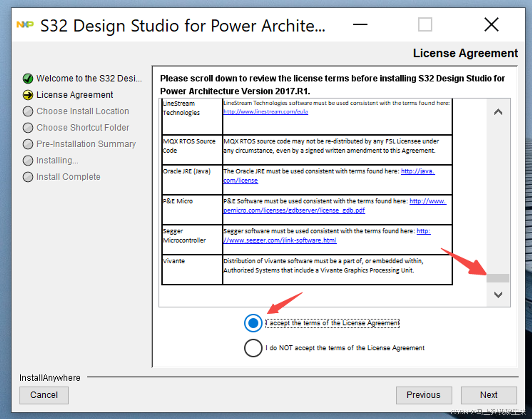The height and width of the screenshot is (419, 532).
Task: Click the 'Choose Shortcut Folder' step text
Action: [x=83, y=128]
